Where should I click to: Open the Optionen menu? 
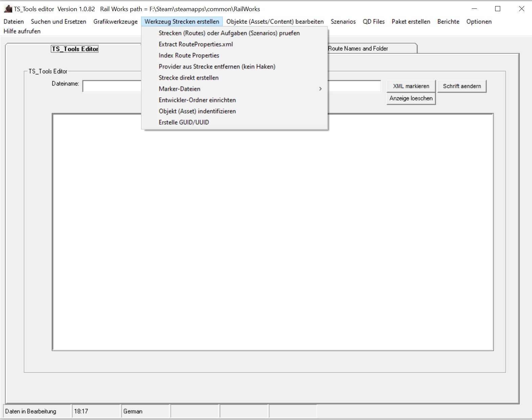(479, 22)
